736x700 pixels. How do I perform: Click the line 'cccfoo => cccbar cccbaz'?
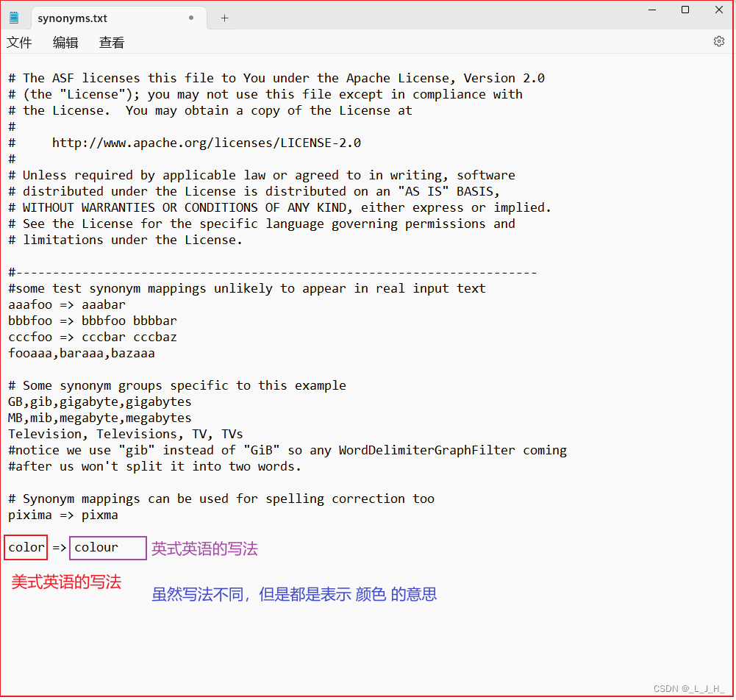(93, 337)
